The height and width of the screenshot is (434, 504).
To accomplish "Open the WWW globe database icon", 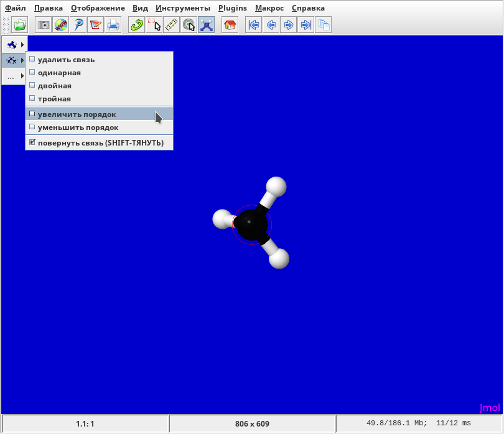I will pyautogui.click(x=60, y=25).
